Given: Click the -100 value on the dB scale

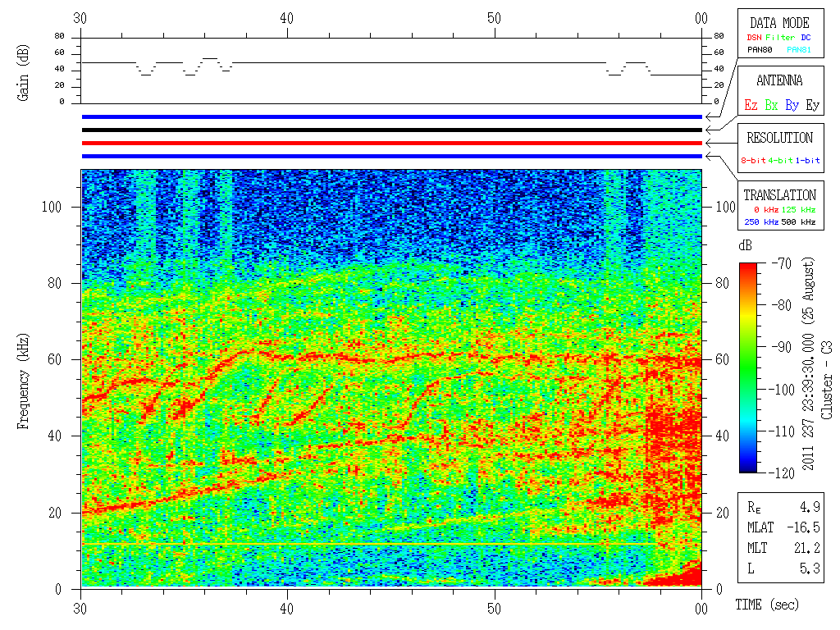Looking at the screenshot, I should point(781,390).
